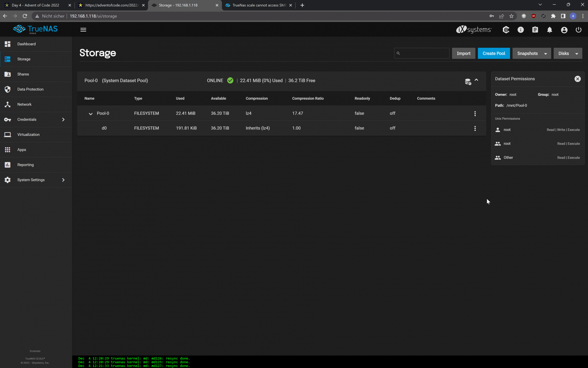Image resolution: width=588 pixels, height=368 pixels.
Task: Focus the storage search field
Action: pos(422,53)
